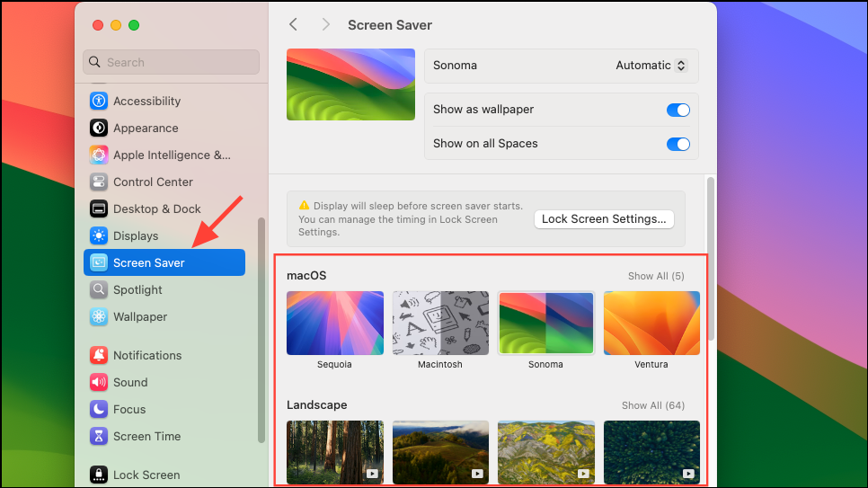Toggle the Show on all Spaces switch

pyautogui.click(x=678, y=144)
